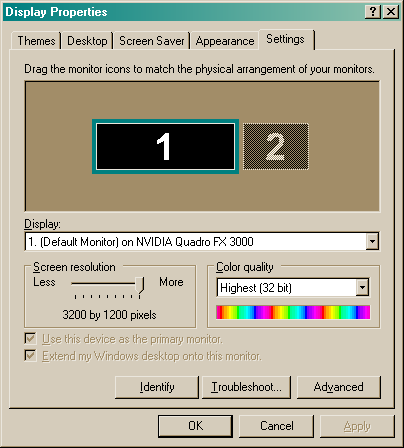Toggle 'Use this device as the primary monitor'
Screen dimensions: 404x448
tap(30, 339)
